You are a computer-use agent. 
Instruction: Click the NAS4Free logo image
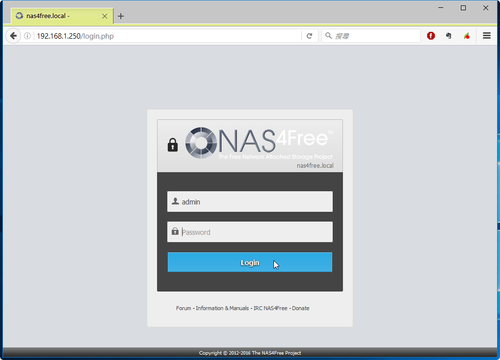tap(259, 143)
